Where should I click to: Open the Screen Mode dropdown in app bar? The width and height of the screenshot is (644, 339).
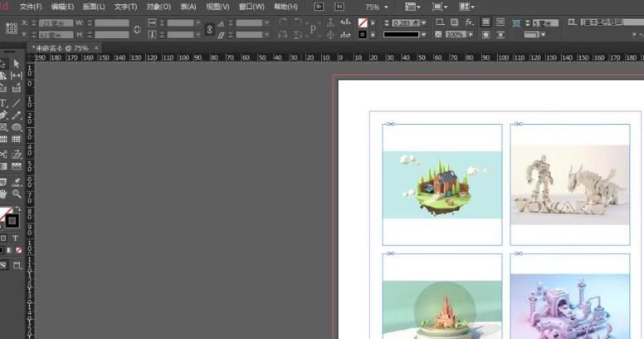point(440,7)
